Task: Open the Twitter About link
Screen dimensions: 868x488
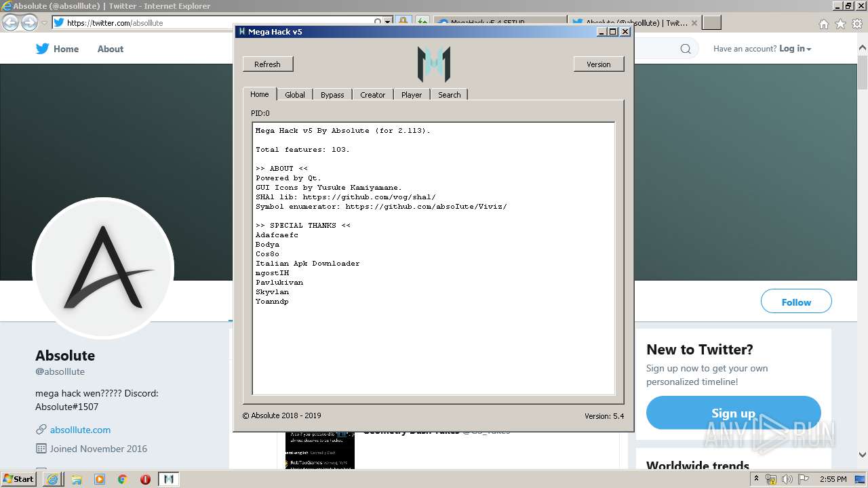Action: tap(110, 49)
